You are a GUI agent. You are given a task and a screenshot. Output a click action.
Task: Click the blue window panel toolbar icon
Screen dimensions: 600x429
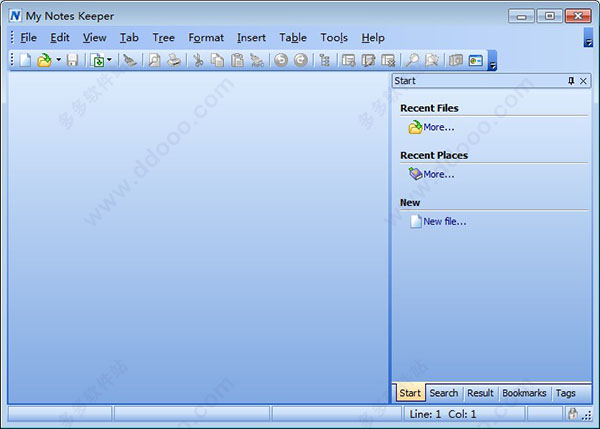tap(476, 60)
